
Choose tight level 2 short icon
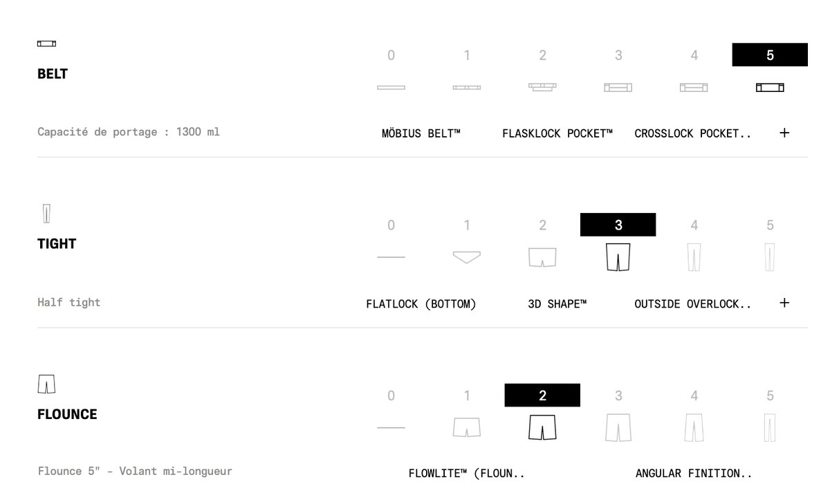point(542,257)
